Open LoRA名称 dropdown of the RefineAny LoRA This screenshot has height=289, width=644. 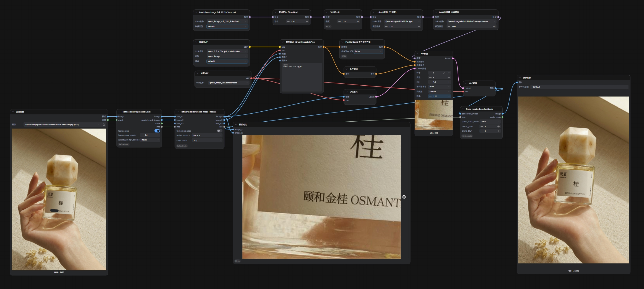(x=471, y=22)
